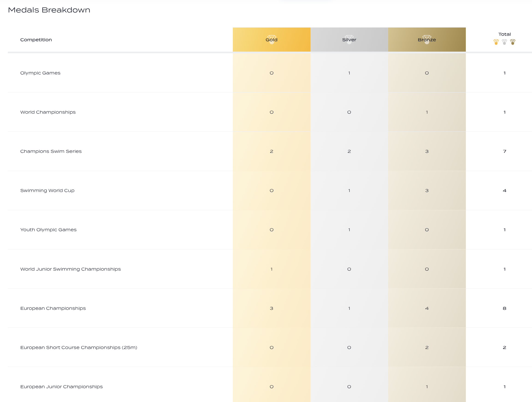Click European Championships gold count 3
532x402 pixels.
[x=272, y=308]
